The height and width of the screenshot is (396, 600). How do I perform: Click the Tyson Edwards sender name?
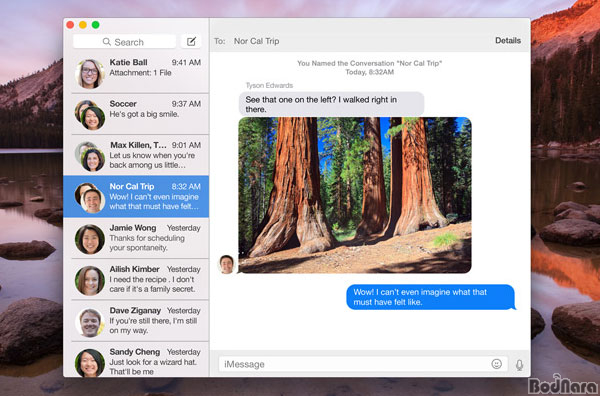(269, 85)
